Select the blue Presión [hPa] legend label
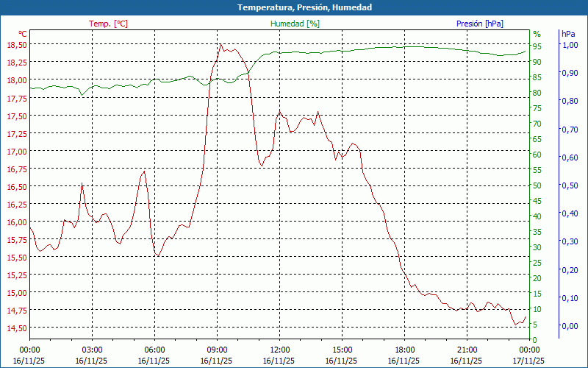Screen dimensions: 588x368 pos(480,24)
